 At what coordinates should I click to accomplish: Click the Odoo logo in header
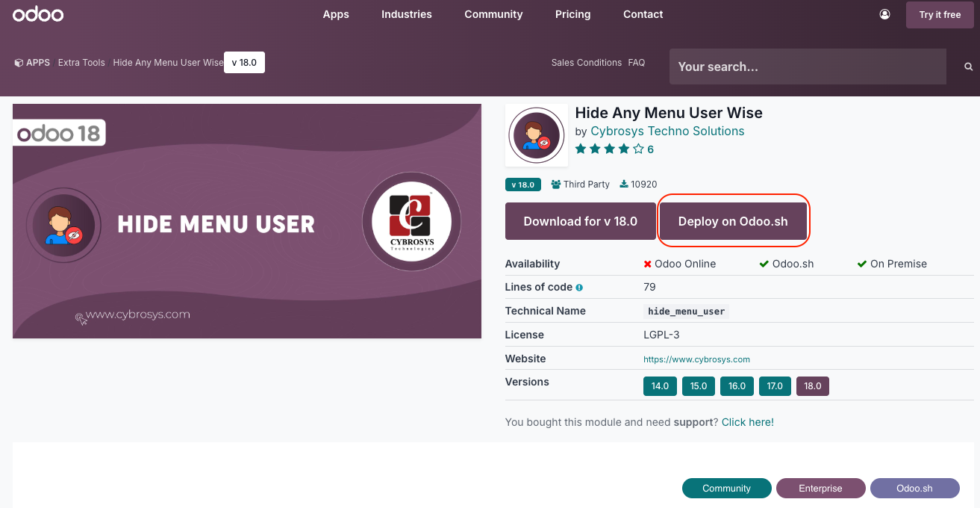38,14
